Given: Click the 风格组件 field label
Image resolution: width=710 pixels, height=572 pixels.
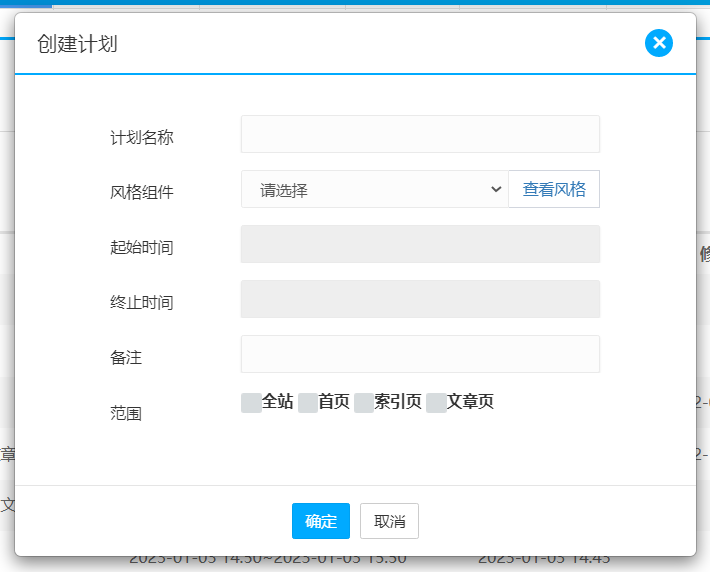Looking at the screenshot, I should pyautogui.click(x=142, y=192).
